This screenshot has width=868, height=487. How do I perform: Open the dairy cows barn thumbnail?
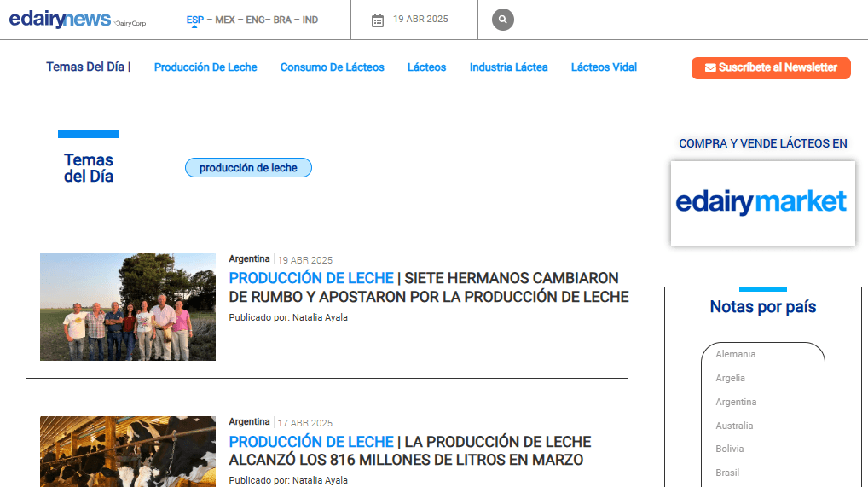[128, 451]
